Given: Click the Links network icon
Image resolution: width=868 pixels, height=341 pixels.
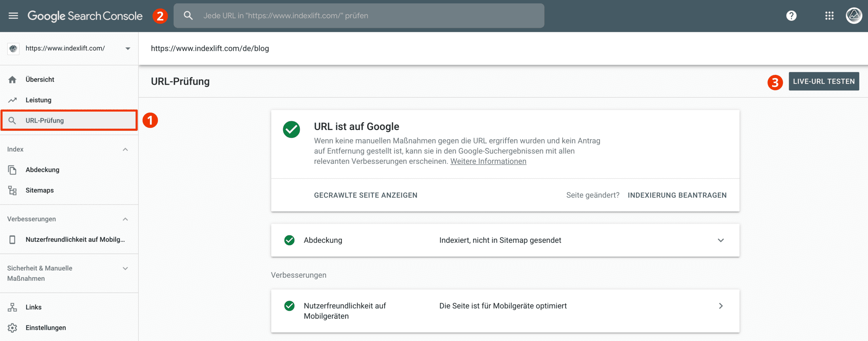Looking at the screenshot, I should [13, 307].
